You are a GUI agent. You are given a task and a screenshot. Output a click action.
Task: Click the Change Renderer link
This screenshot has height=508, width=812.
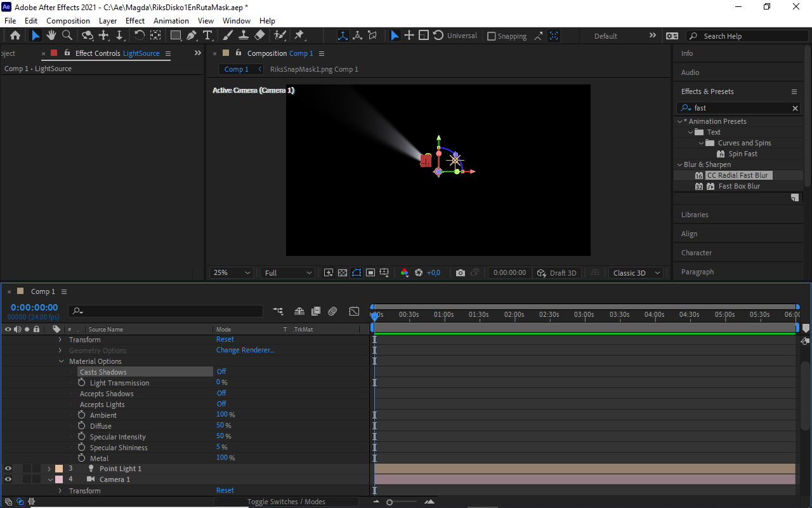[x=245, y=350]
